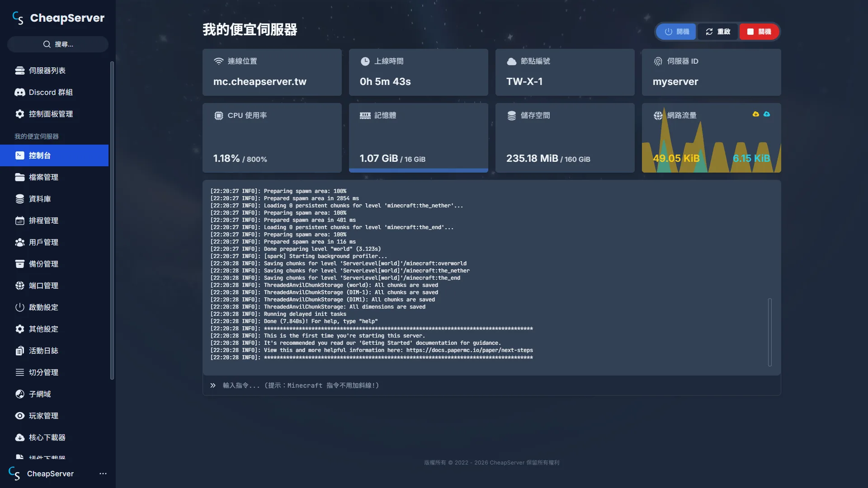Click the memory icon beside 記憶體
868x488 pixels.
(365, 115)
